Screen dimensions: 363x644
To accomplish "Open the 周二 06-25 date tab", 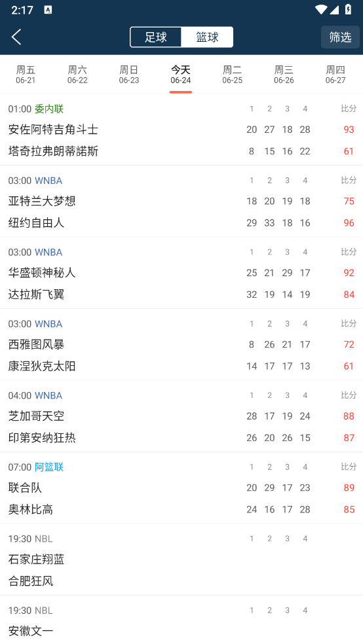I will 232,75.
